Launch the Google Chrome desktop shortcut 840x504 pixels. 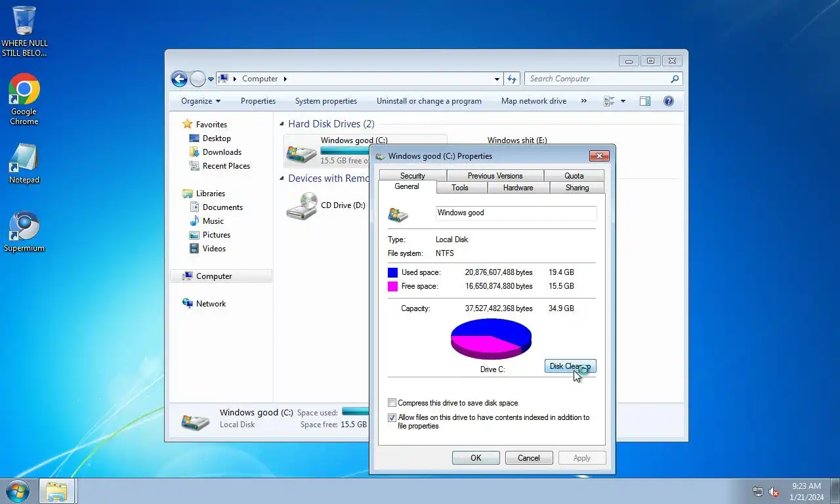pos(24,99)
